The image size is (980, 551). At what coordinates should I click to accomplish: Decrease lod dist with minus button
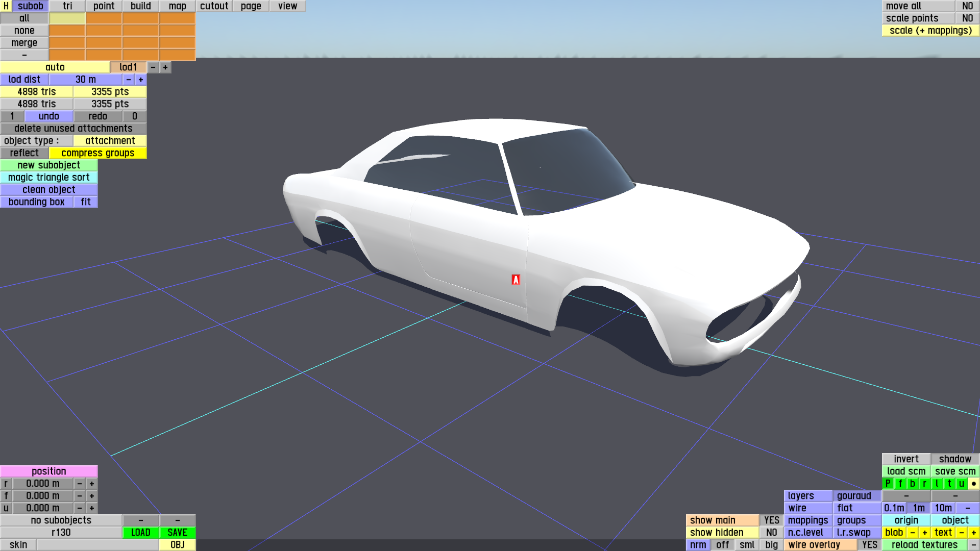coord(129,80)
